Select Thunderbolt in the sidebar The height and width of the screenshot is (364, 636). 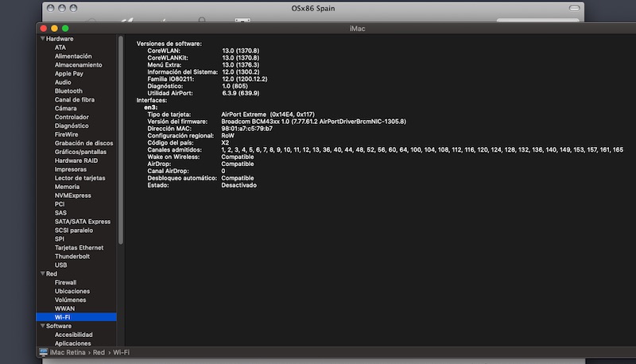point(72,257)
